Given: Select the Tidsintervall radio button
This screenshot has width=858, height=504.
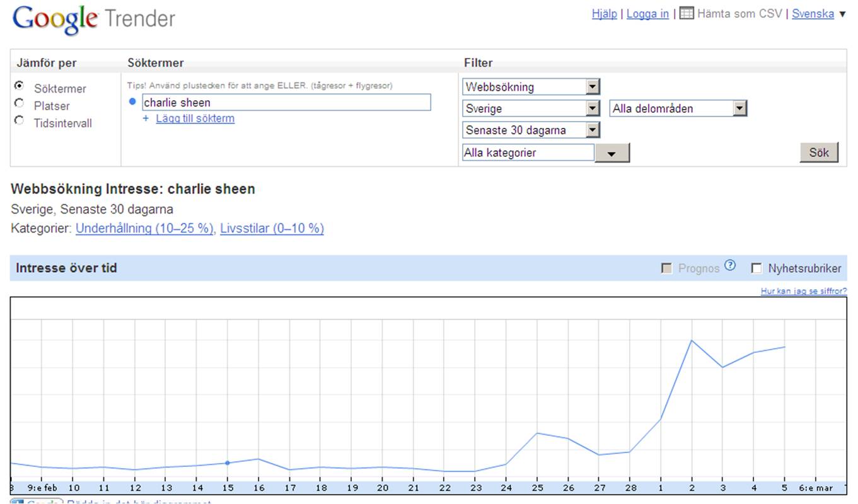Looking at the screenshot, I should (x=20, y=120).
